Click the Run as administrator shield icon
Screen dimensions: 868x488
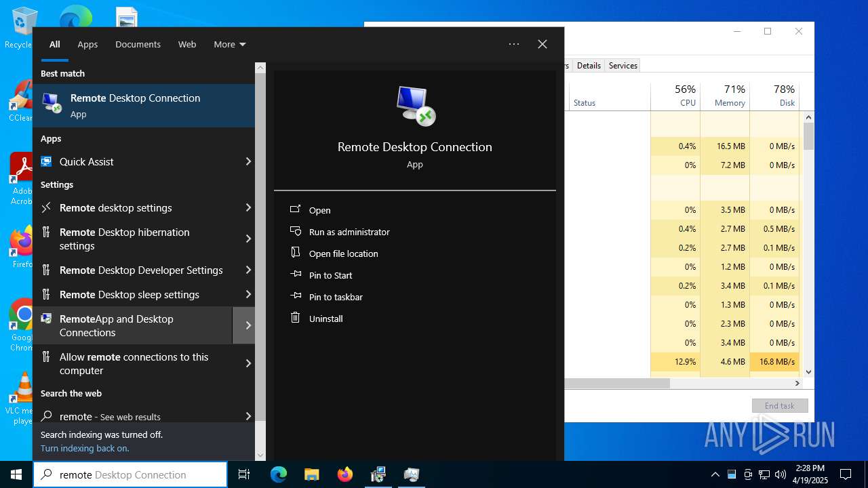pos(295,231)
